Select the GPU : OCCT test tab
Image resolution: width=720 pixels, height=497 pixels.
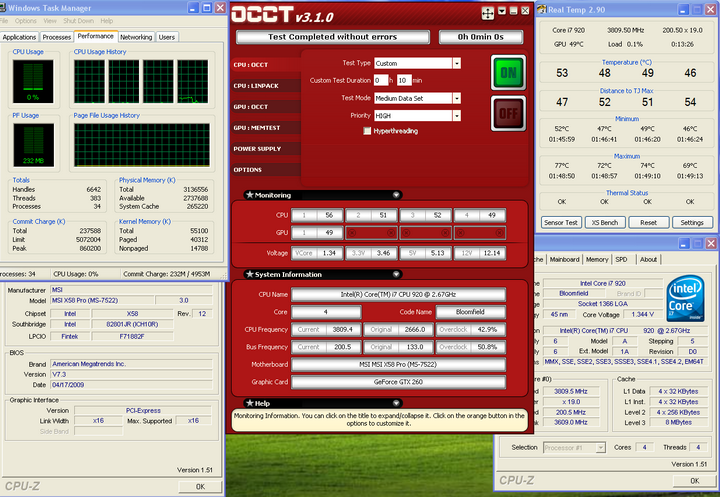pos(266,107)
